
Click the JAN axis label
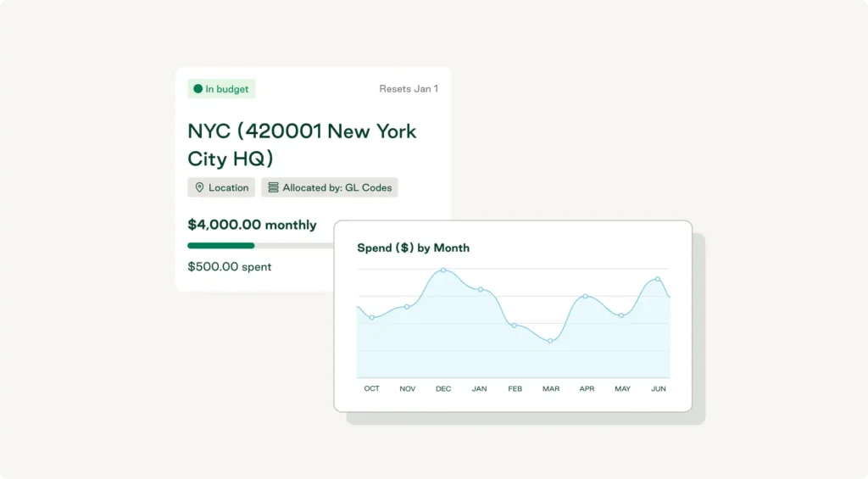coord(480,389)
